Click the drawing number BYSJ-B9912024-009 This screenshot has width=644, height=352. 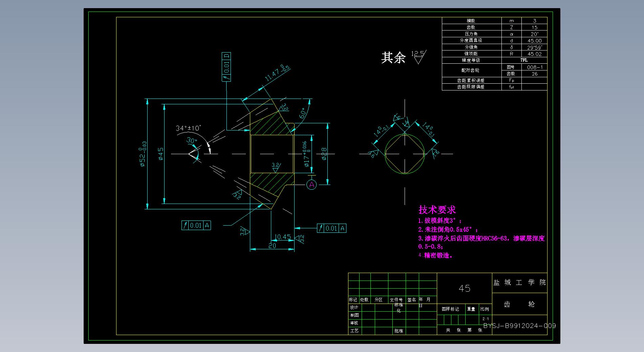pos(519,326)
